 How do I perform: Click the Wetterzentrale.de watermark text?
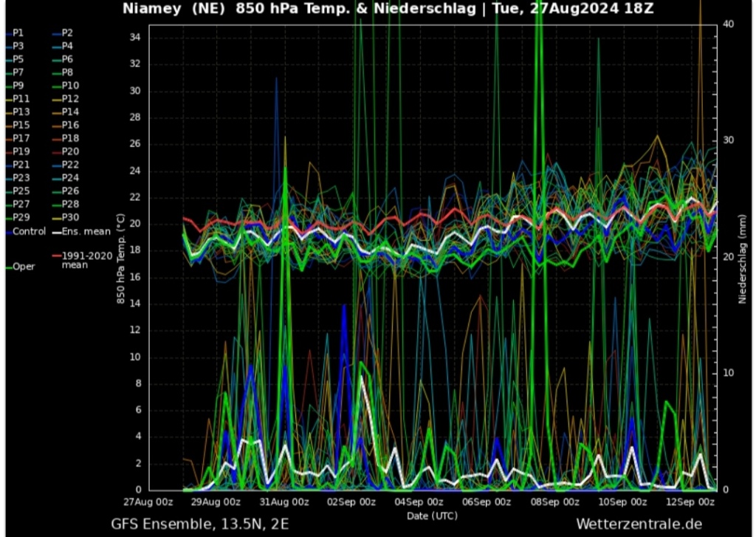[639, 523]
